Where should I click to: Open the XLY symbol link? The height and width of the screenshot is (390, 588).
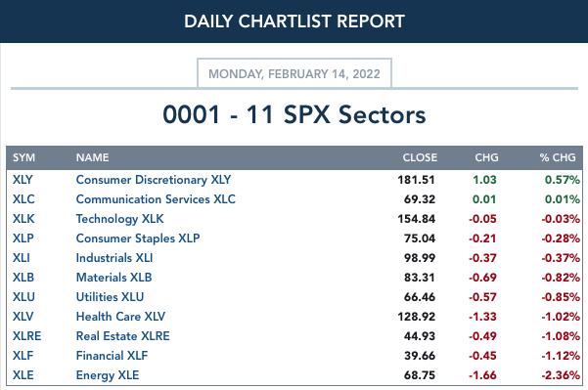(x=23, y=180)
